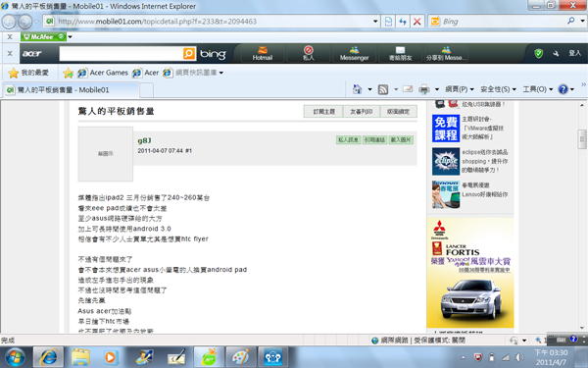The width and height of the screenshot is (588, 368).
Task: Open Windows Media Player from taskbar
Action: 110,357
